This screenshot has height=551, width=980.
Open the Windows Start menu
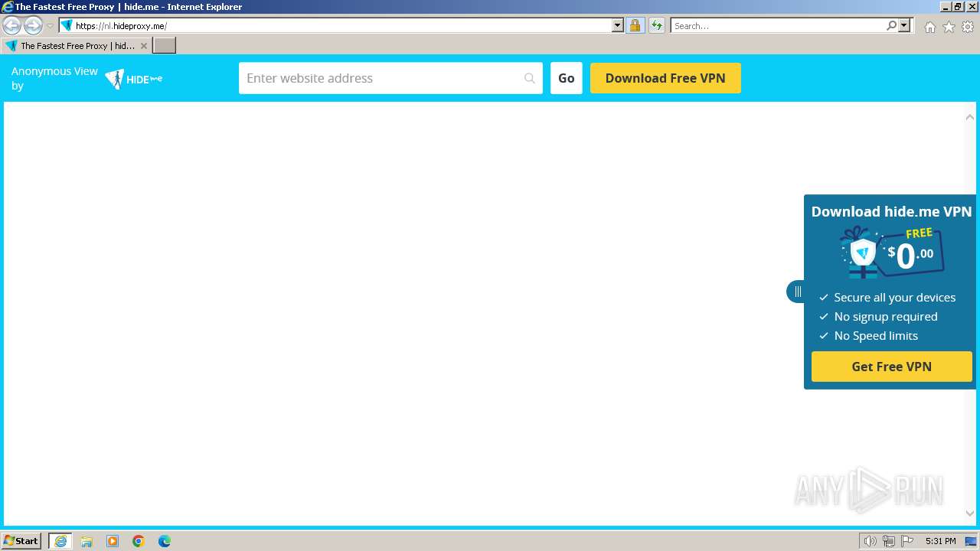tap(21, 541)
